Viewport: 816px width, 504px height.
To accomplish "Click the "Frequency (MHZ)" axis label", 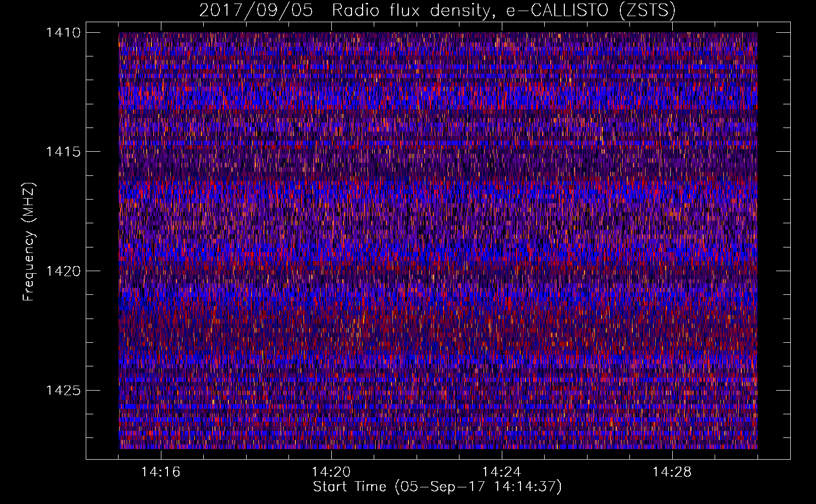I will (x=29, y=242).
